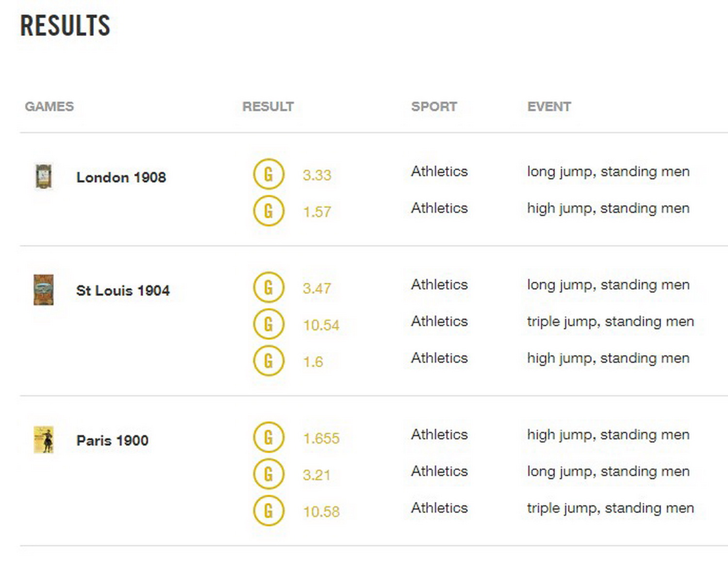This screenshot has height=563, width=728.
Task: Click the EVENT column header
Action: tap(549, 107)
